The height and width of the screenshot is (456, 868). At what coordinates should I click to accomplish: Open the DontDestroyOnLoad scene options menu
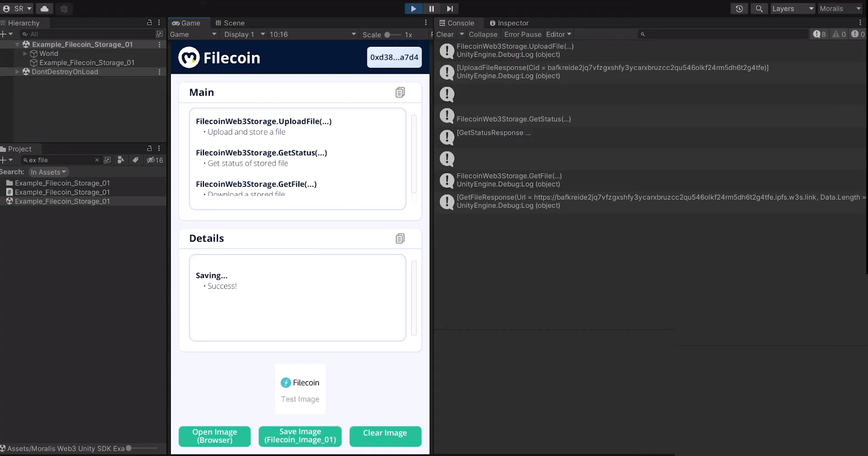pyautogui.click(x=159, y=72)
